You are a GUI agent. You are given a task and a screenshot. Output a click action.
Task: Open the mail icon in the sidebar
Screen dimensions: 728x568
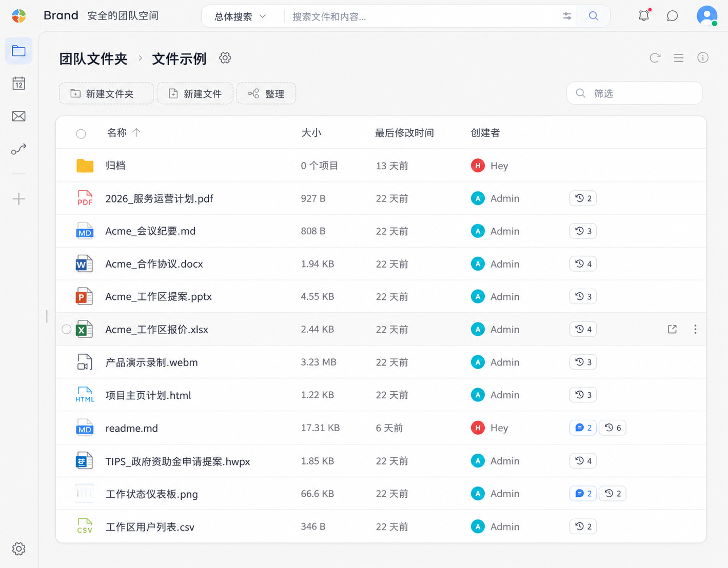[x=19, y=116]
